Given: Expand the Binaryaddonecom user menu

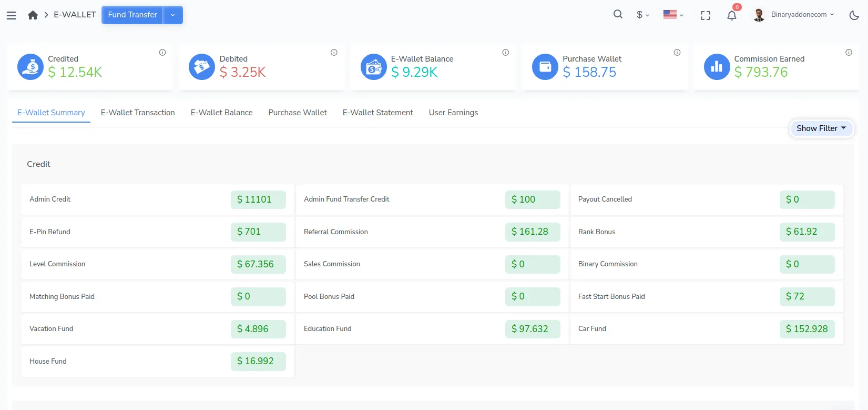Looking at the screenshot, I should pyautogui.click(x=802, y=15).
